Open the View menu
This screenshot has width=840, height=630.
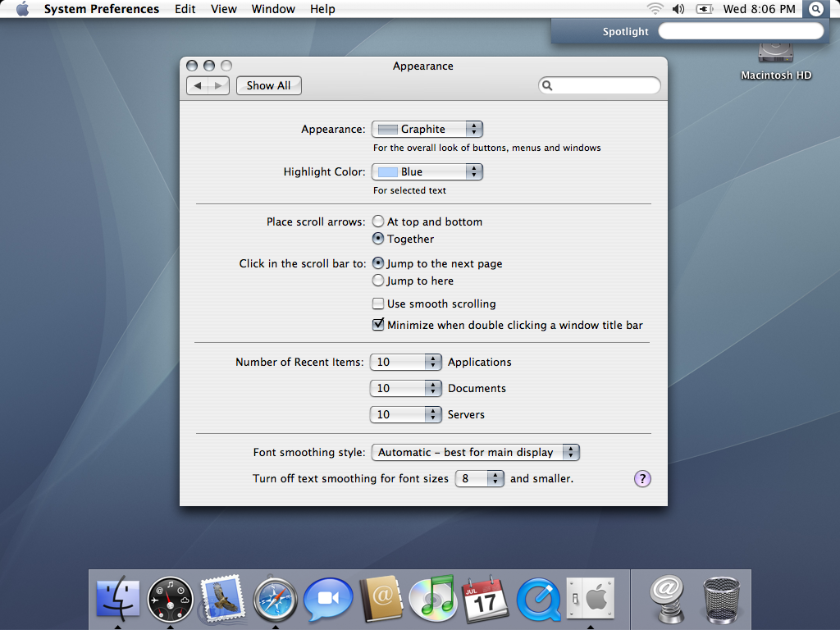[223, 9]
